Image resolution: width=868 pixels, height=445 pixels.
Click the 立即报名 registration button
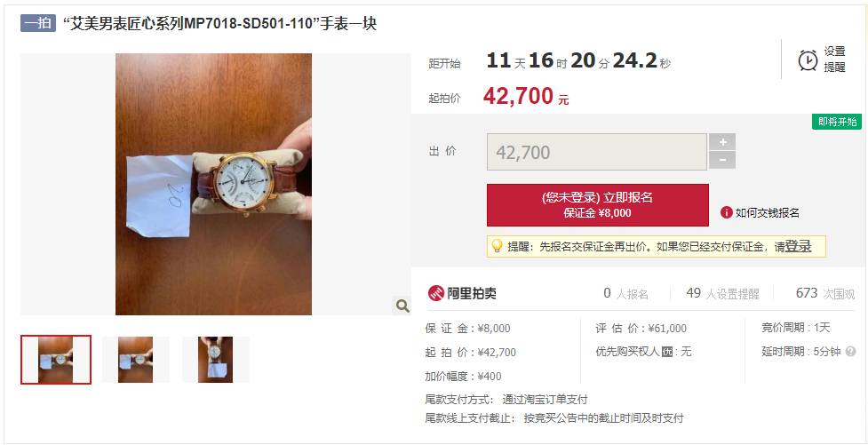click(598, 205)
